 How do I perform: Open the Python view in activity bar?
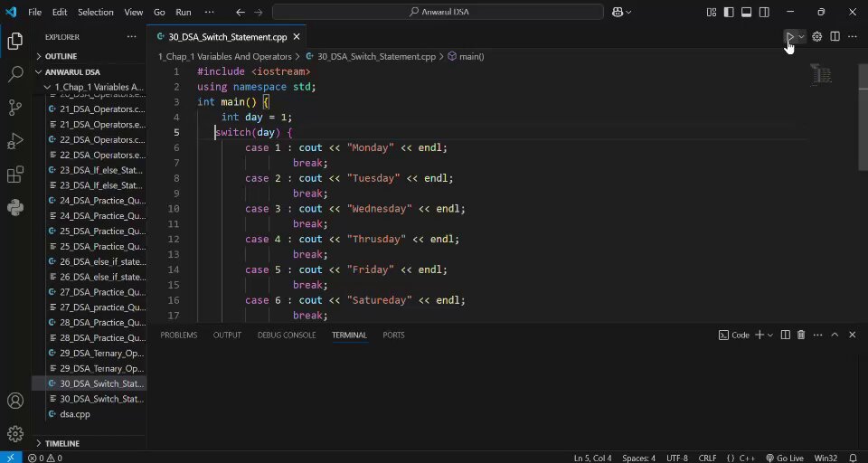[x=15, y=208]
